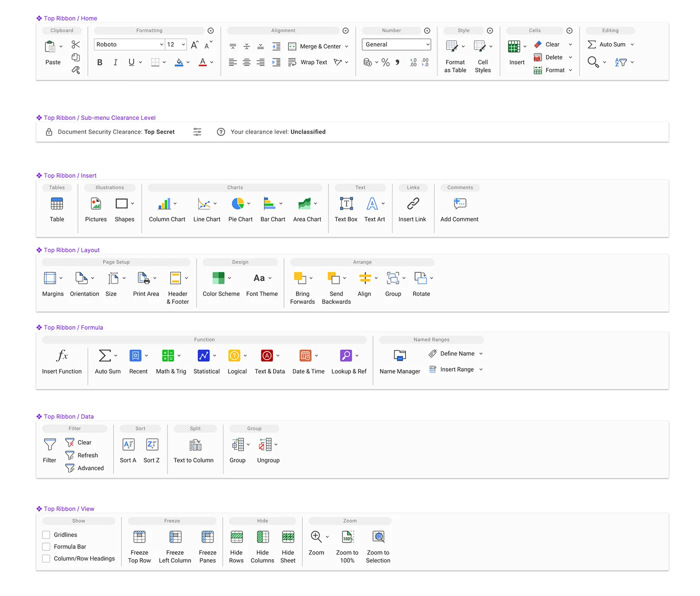Click the Format Painter brush icon
This screenshot has width=700, height=596.
coord(75,70)
